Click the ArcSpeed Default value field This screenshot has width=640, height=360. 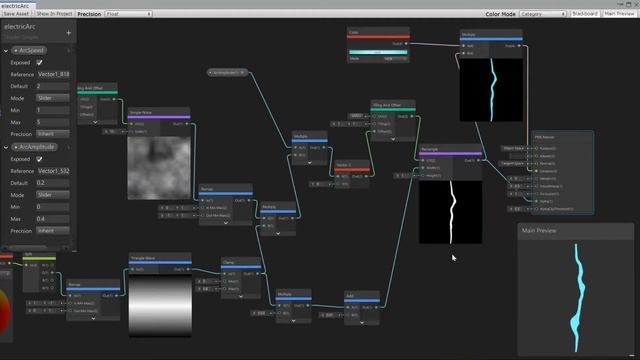[x=53, y=86]
